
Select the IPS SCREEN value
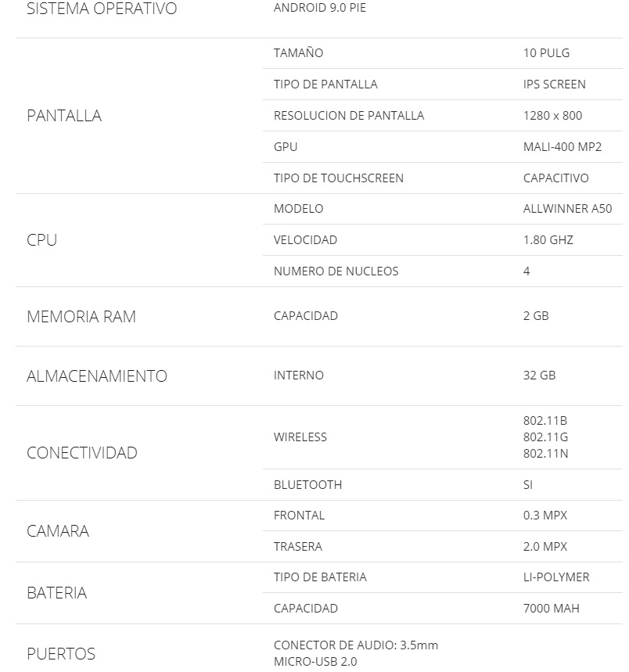(x=554, y=84)
